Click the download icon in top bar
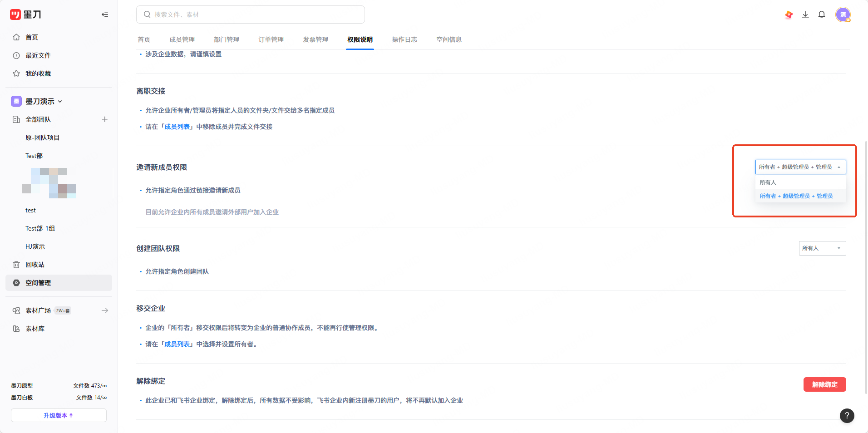Screen dimensions: 868x433 805,15
